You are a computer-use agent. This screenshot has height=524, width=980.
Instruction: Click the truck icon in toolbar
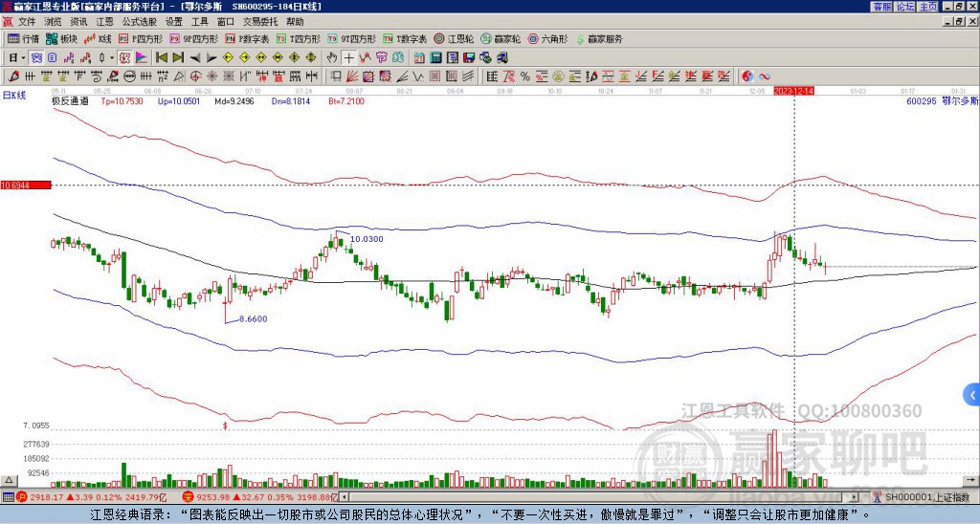pos(502,58)
